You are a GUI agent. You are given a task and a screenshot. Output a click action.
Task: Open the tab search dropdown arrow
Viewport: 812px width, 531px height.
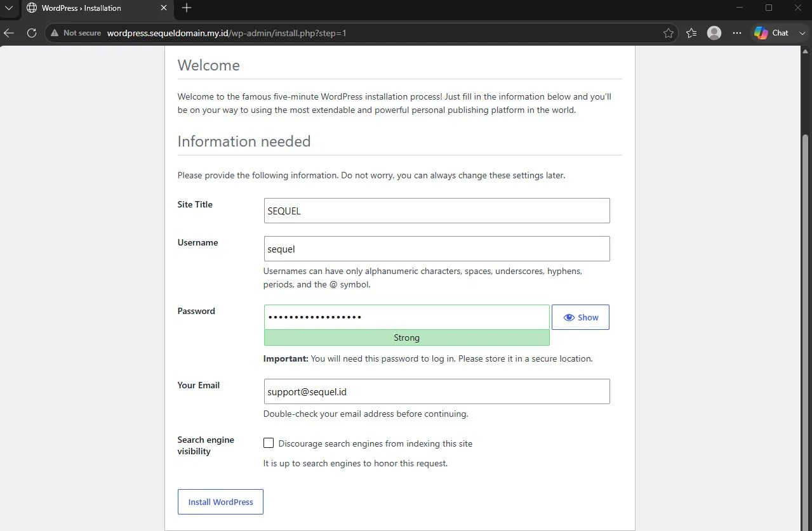tap(9, 8)
